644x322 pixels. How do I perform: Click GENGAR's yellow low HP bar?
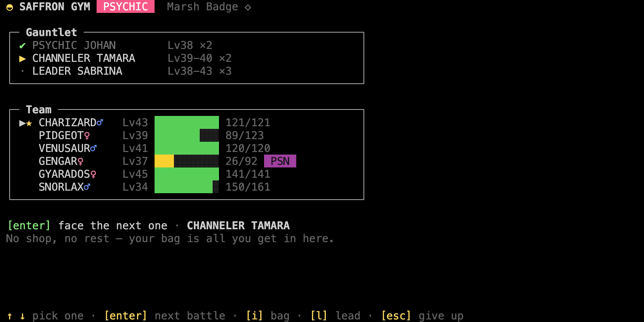click(x=187, y=161)
